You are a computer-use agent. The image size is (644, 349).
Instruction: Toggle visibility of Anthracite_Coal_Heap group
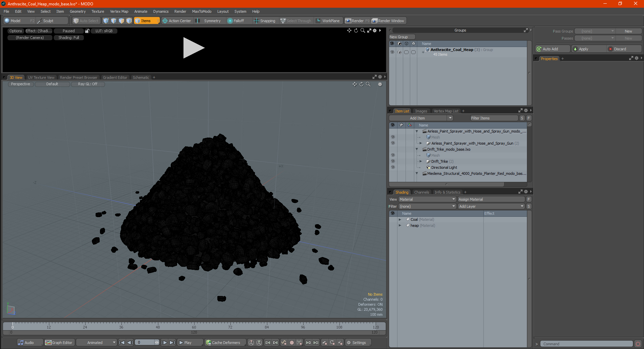(x=392, y=52)
